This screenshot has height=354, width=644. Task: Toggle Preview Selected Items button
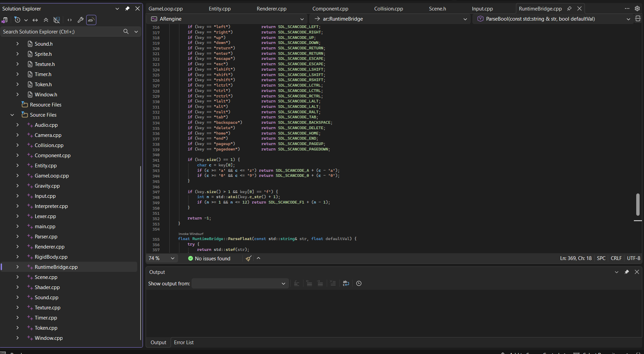pos(91,20)
